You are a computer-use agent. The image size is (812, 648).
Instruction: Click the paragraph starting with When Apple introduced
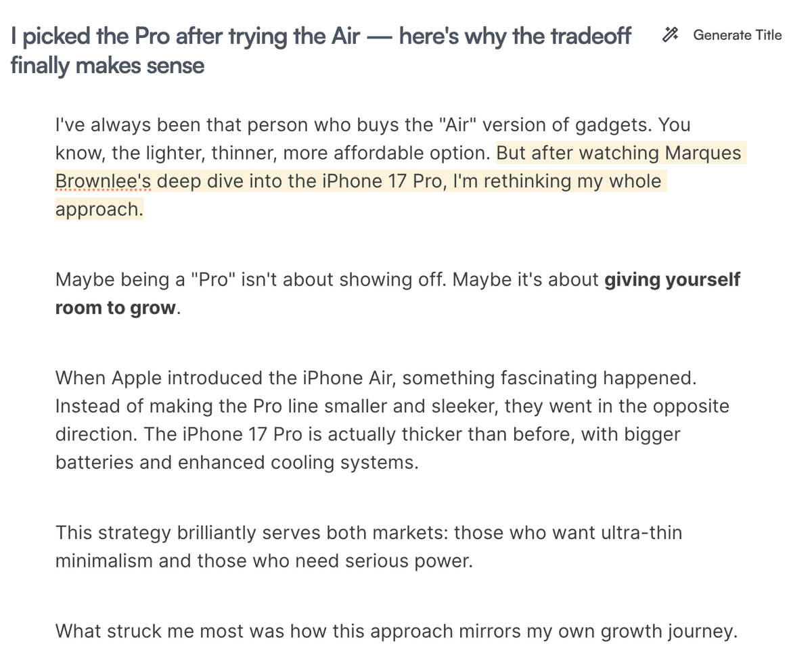[271, 378]
